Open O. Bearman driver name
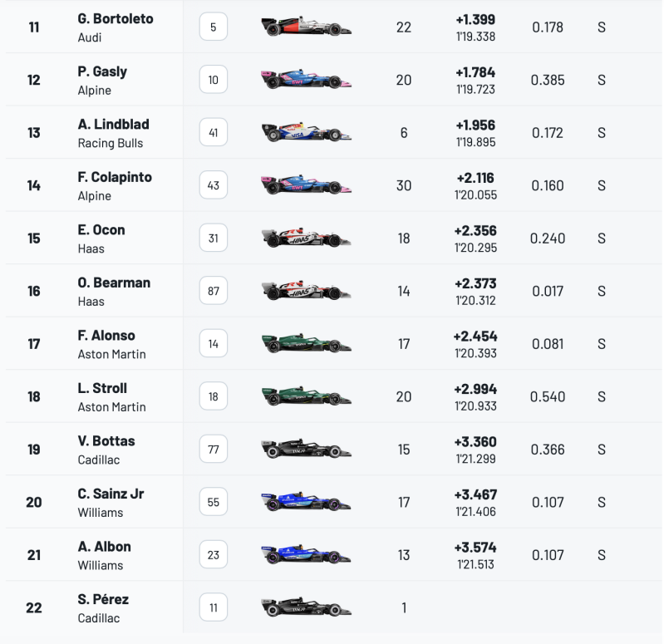Screen dimensions: 664x644 pyautogui.click(x=114, y=283)
